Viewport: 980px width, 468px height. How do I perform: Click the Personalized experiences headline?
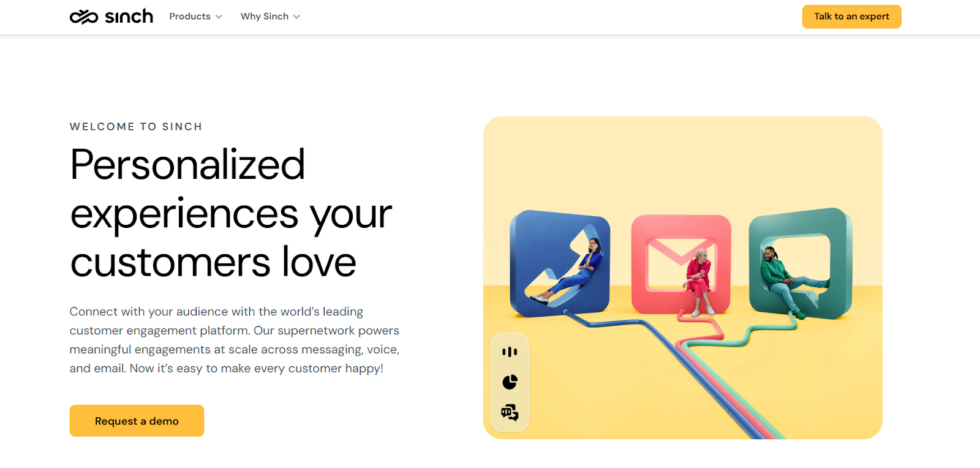(231, 213)
